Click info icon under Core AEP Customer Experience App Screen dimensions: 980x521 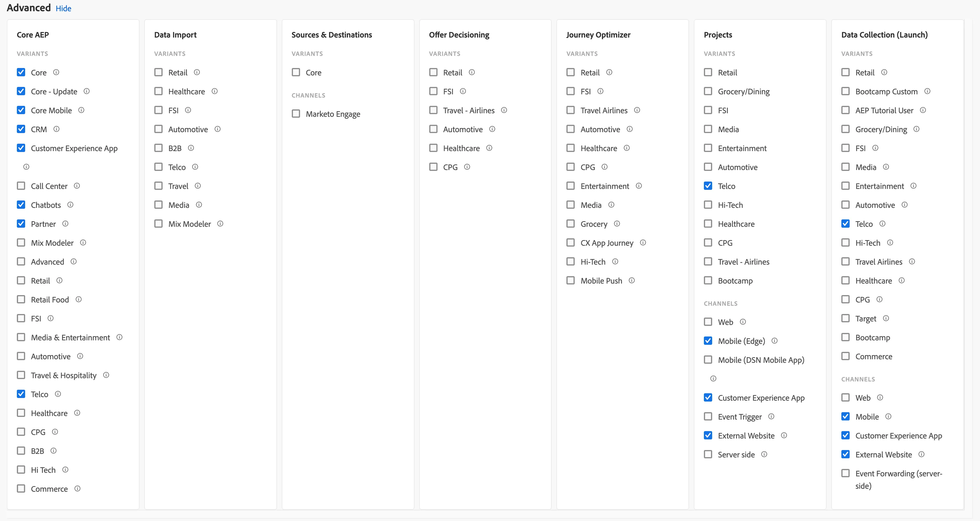point(26,167)
